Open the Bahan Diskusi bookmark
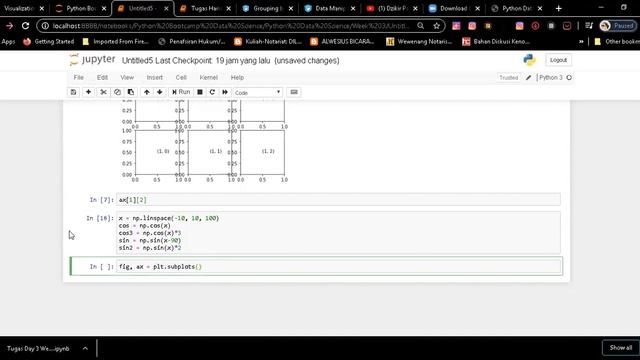Image resolution: width=640 pixels, height=360 pixels. click(496, 41)
